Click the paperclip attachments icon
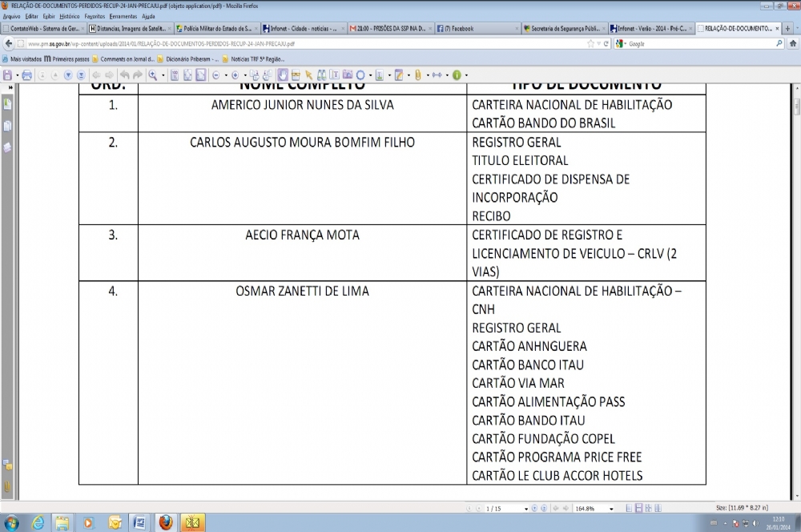Image resolution: width=801 pixels, height=532 pixels. tap(417, 75)
